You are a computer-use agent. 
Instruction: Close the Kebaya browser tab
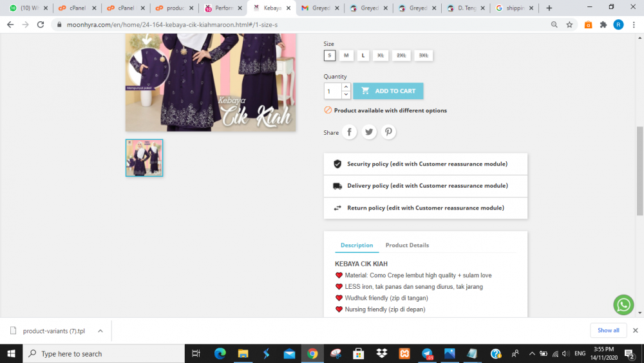click(x=289, y=8)
